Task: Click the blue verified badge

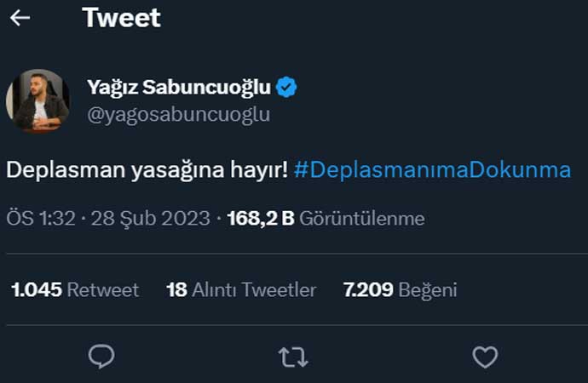Action: click(287, 86)
